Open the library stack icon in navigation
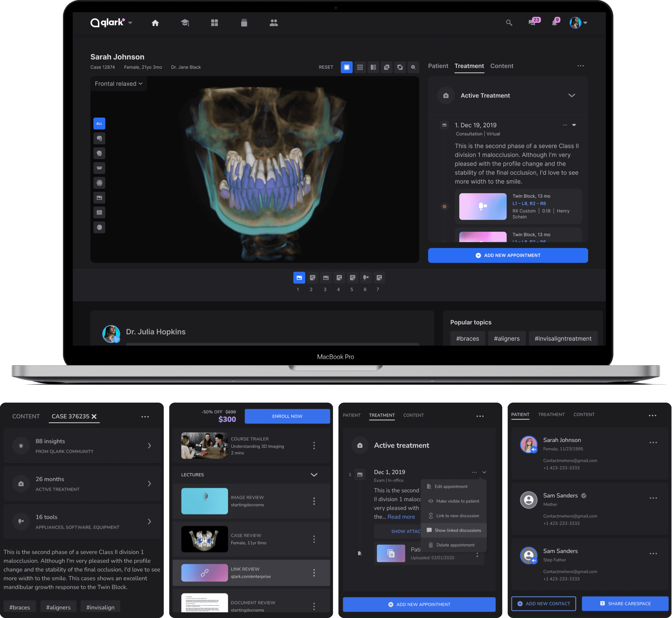The height and width of the screenshot is (618, 672). (244, 23)
